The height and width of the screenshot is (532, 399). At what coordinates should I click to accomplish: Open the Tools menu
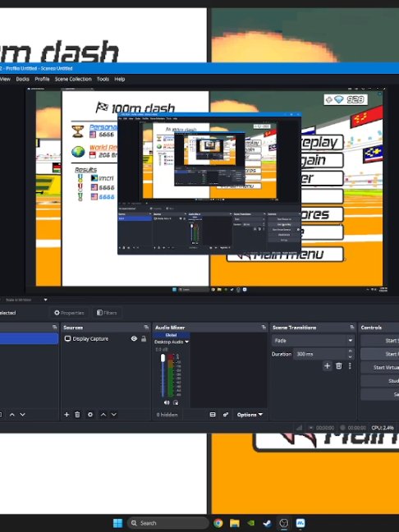pos(103,79)
